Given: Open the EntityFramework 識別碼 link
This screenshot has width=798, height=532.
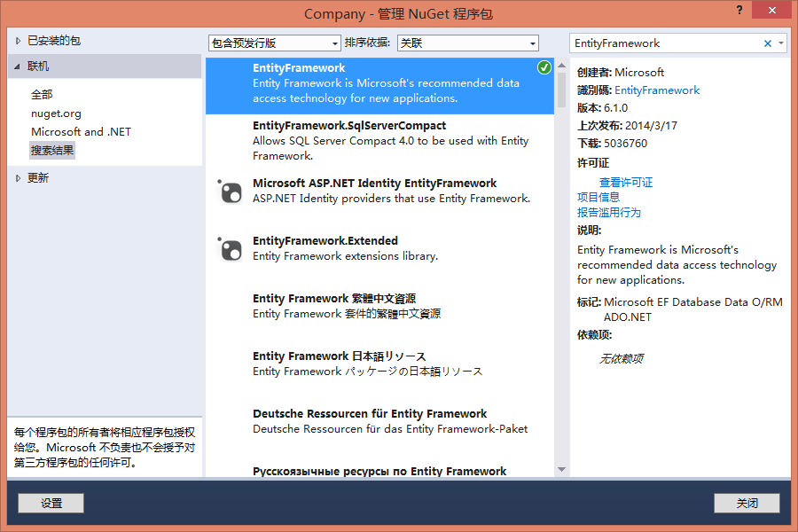Looking at the screenshot, I should 657,90.
